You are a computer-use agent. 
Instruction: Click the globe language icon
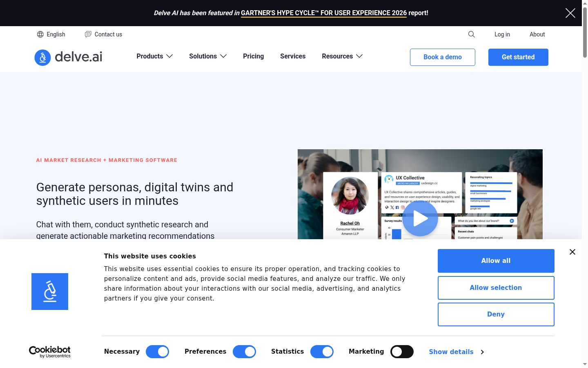40,34
